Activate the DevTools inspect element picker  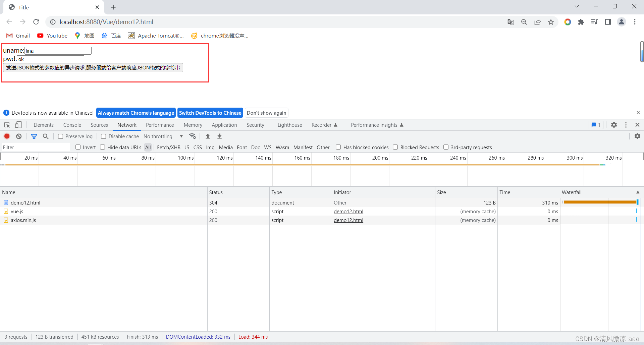[7, 125]
